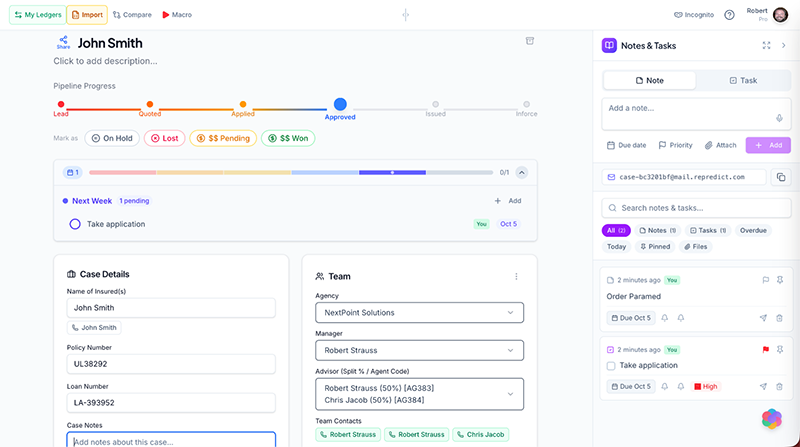Open My Ledgers
800x447 pixels.
point(38,15)
